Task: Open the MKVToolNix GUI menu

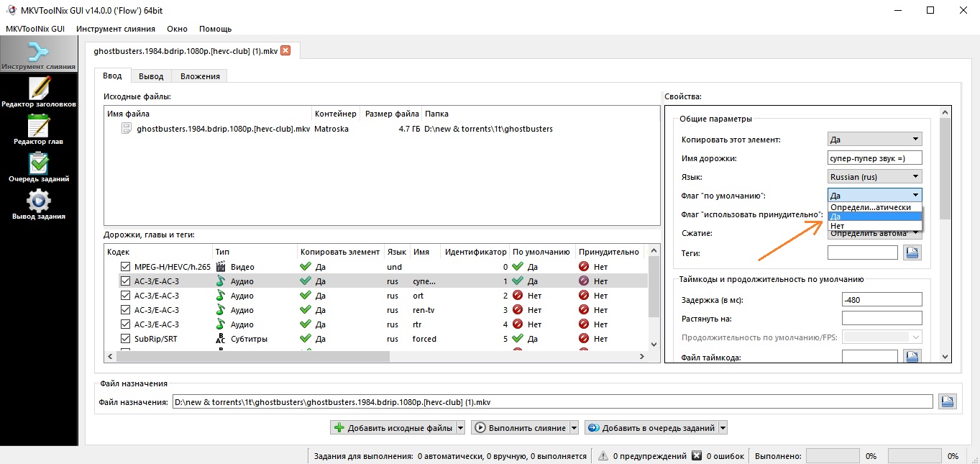Action: 35,29
